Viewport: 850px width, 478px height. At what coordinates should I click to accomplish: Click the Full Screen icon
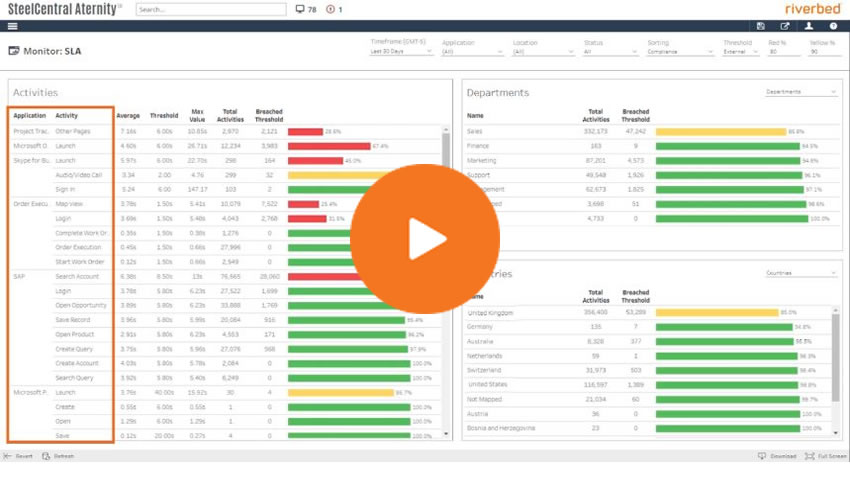[x=809, y=456]
